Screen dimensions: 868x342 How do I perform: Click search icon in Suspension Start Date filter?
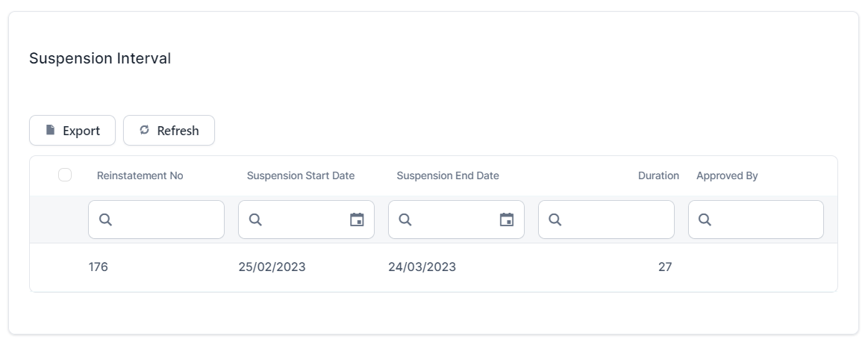(255, 220)
